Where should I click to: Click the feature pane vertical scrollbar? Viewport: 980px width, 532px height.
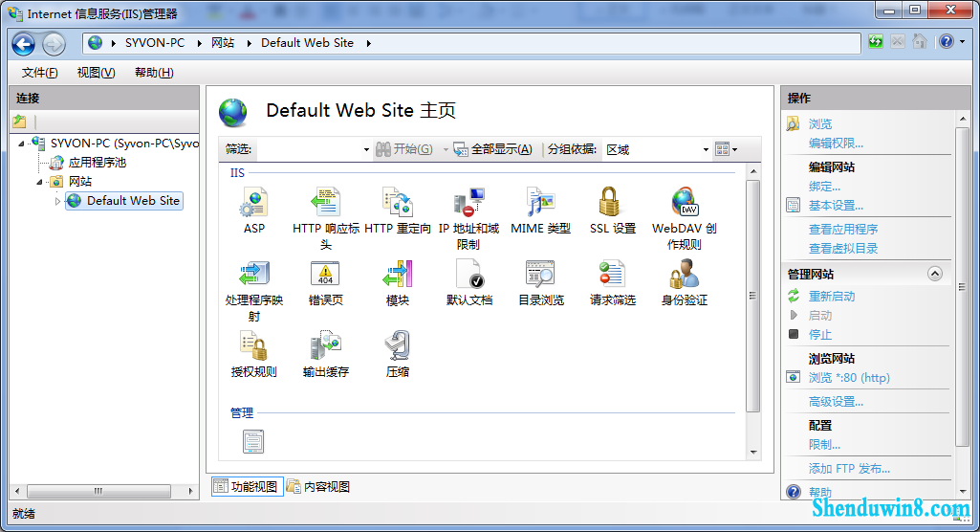(753, 295)
